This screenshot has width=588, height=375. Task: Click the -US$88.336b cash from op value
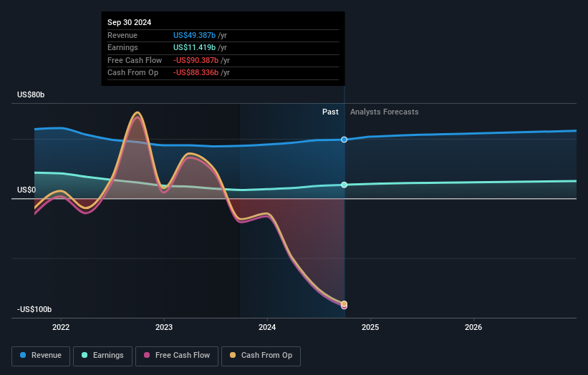point(196,73)
